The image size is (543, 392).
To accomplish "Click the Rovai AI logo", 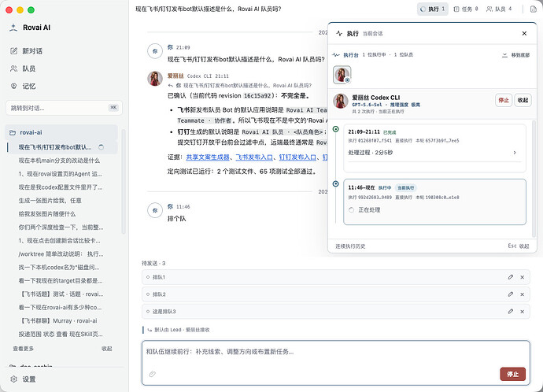I will 13,28.
